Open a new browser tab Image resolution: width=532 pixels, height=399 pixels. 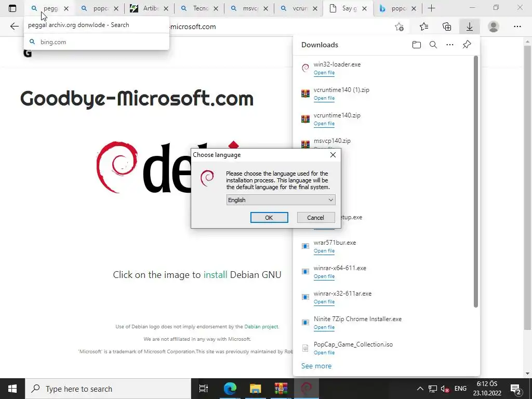pos(431,8)
